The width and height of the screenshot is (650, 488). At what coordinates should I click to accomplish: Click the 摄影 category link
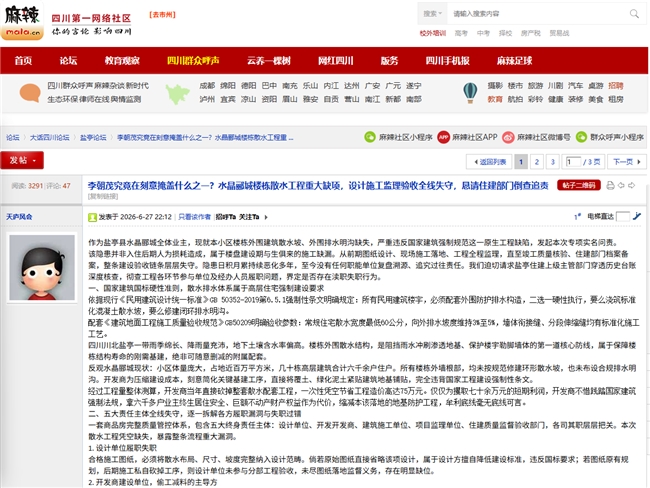[495, 86]
